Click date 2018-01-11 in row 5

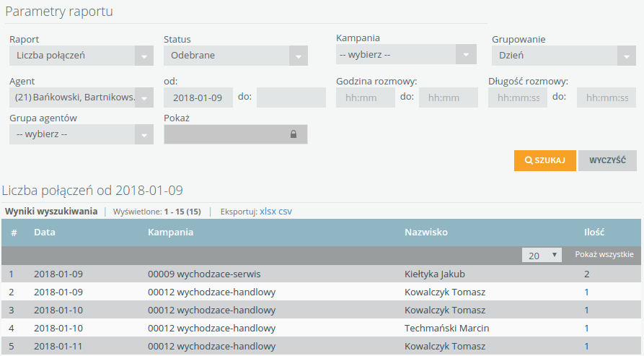(x=58, y=347)
